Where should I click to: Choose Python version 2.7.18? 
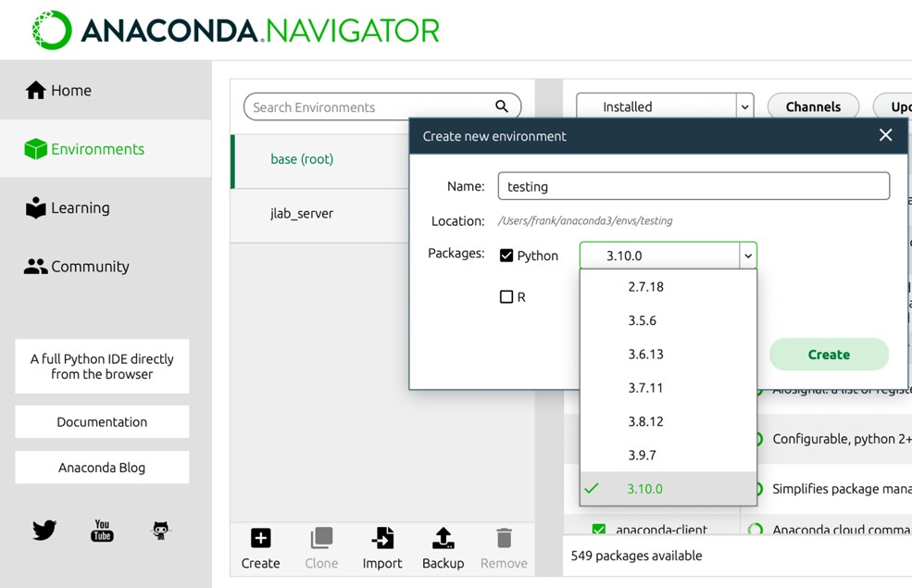click(668, 287)
